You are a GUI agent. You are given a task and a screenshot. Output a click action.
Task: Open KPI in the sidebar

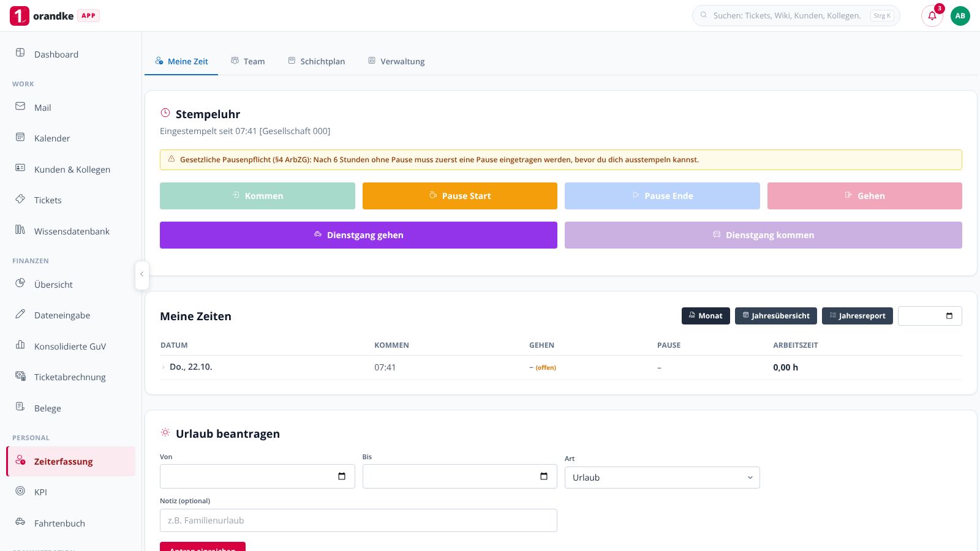click(70, 492)
